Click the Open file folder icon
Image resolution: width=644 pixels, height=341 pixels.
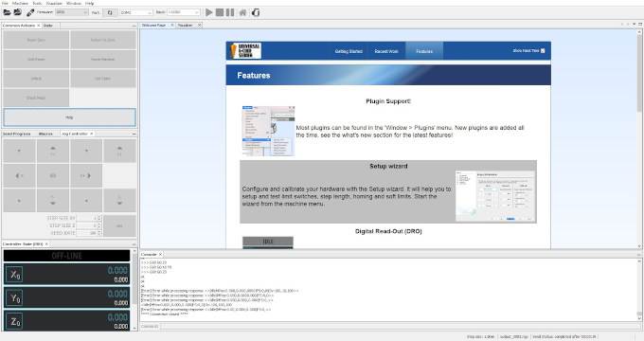pyautogui.click(x=7, y=12)
